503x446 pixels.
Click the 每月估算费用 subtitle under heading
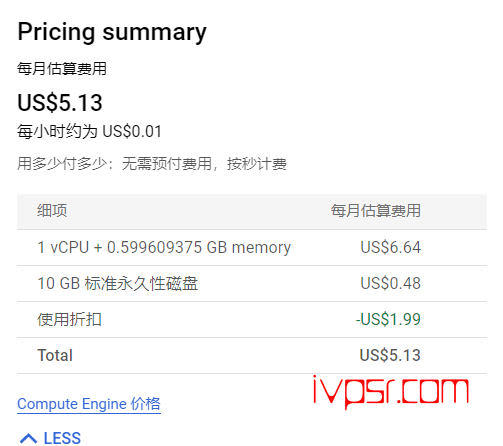(x=62, y=69)
